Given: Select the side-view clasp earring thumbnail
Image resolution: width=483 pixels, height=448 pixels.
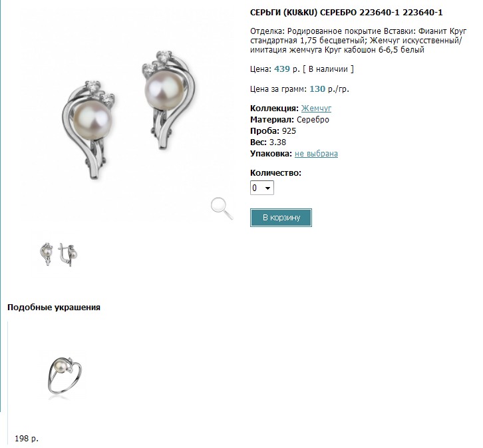Looking at the screenshot, I should point(68,254).
